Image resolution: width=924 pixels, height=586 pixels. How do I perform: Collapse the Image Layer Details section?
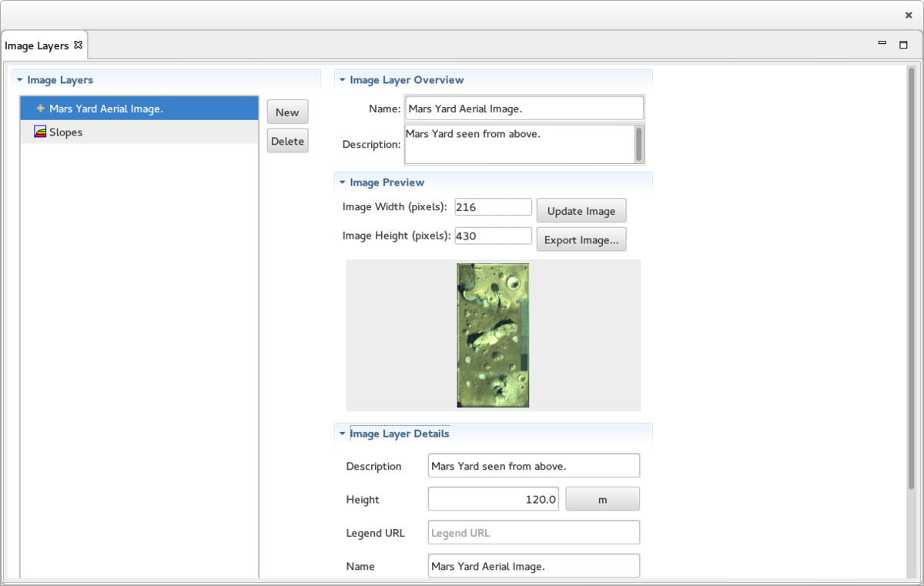342,434
